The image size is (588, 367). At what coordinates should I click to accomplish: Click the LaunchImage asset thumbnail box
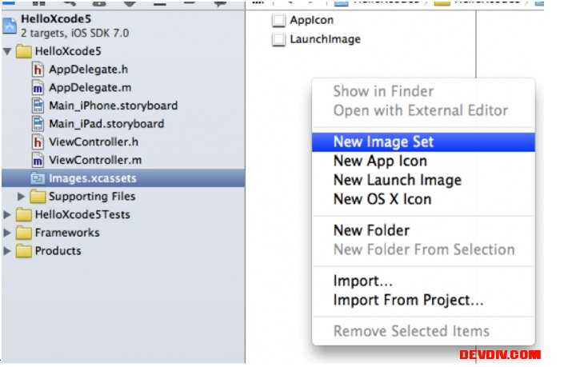click(278, 39)
